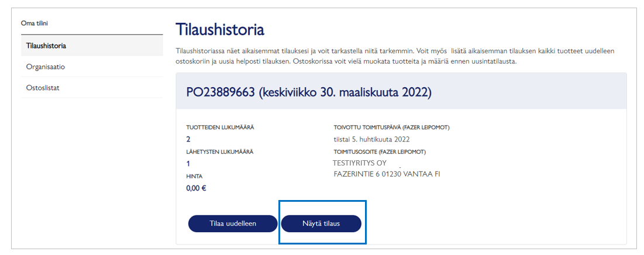Go to Organisaatio section
Image resolution: width=644 pixels, height=255 pixels.
46,67
